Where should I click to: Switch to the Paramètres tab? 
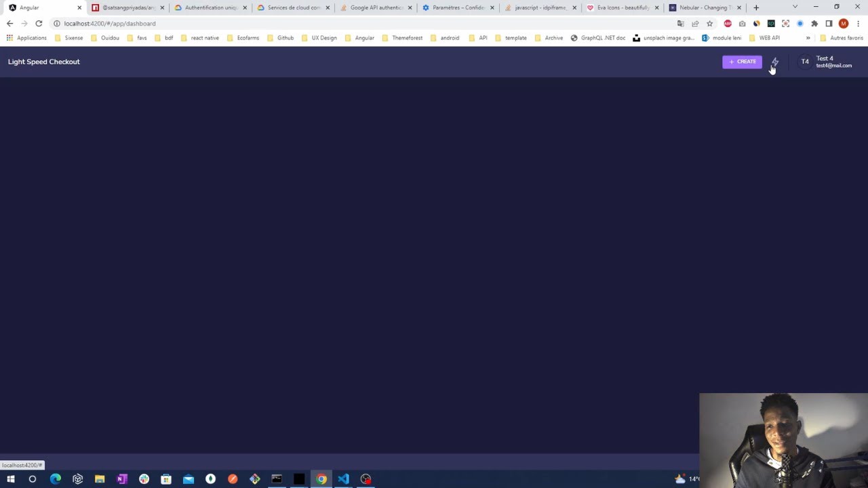pos(459,7)
